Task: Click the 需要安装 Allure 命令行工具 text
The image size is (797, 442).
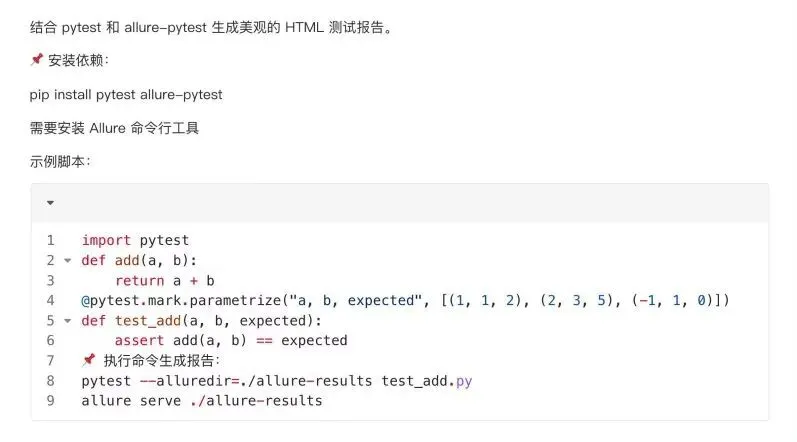Action: coord(114,128)
